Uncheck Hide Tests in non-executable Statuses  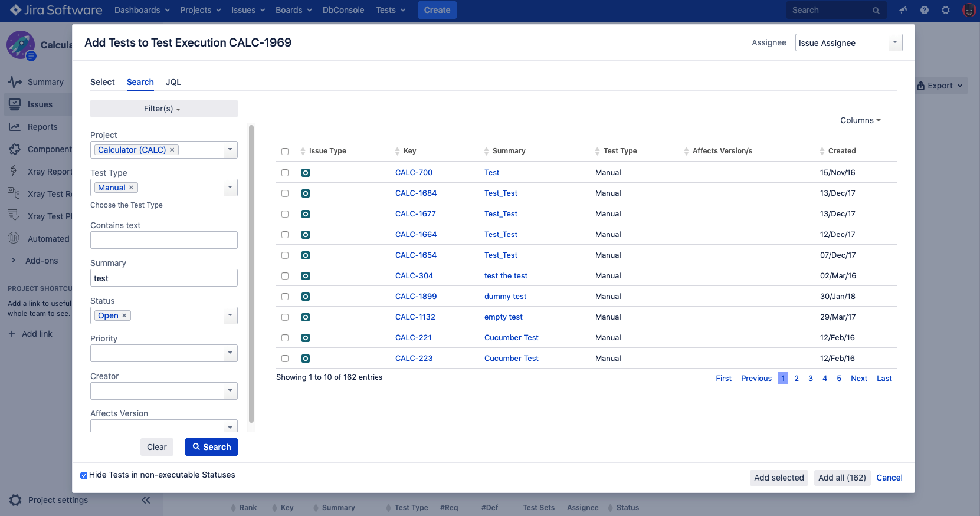[84, 475]
